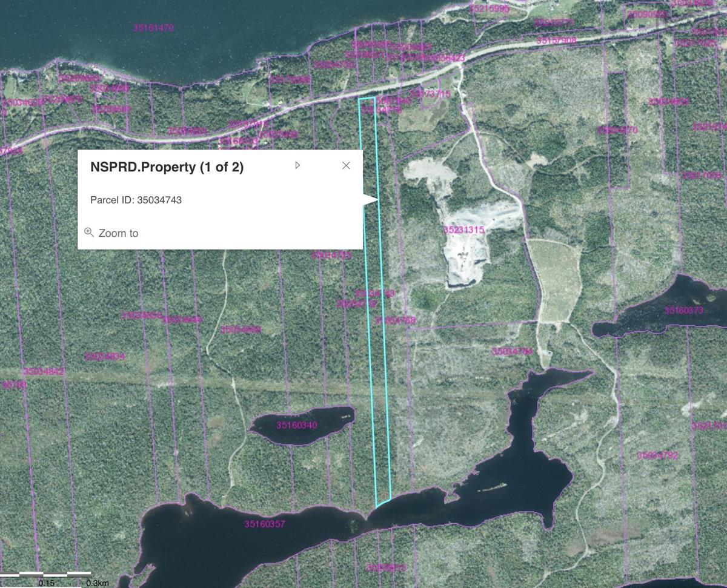Select parcel 35034784 label

coord(512,351)
